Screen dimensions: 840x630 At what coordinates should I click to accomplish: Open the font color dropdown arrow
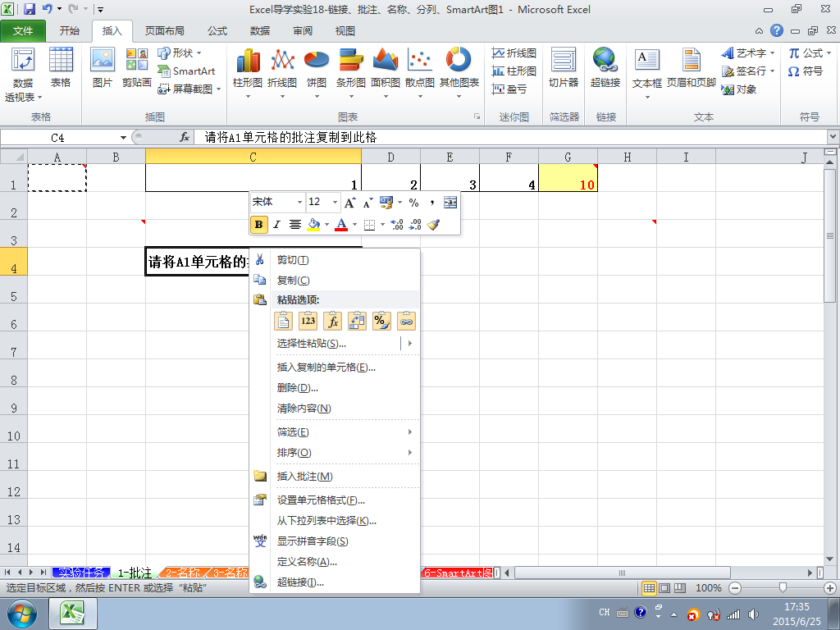pos(354,225)
